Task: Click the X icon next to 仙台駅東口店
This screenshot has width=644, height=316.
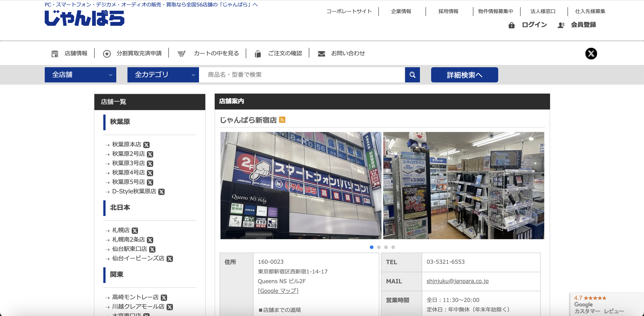Action: coord(152,249)
